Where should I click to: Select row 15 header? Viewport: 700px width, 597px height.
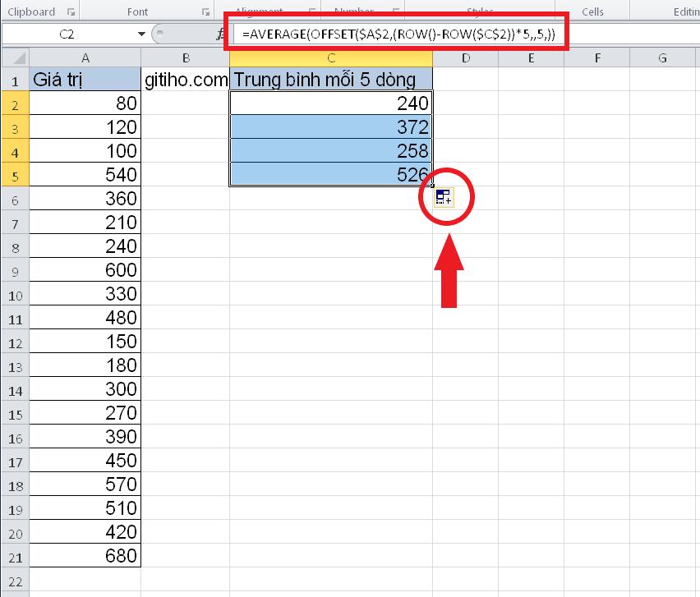pos(15,413)
